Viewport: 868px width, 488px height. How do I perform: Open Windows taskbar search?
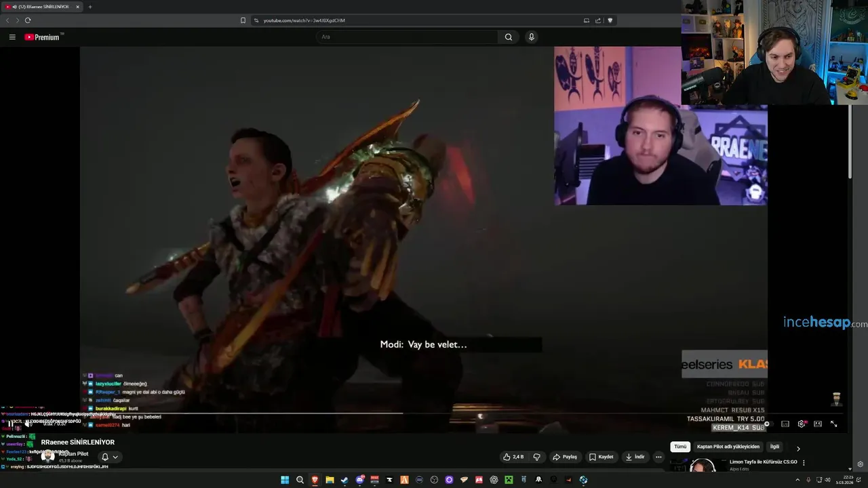point(300,480)
